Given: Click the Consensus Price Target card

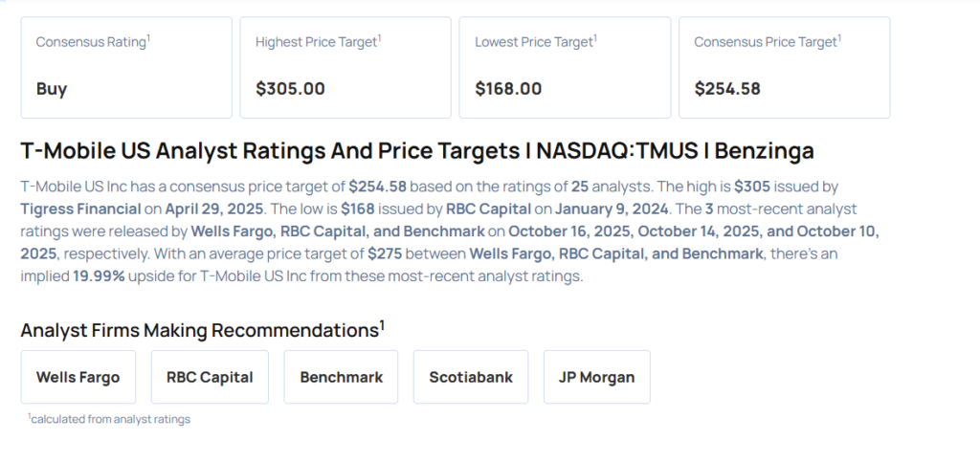Looking at the screenshot, I should [784, 67].
